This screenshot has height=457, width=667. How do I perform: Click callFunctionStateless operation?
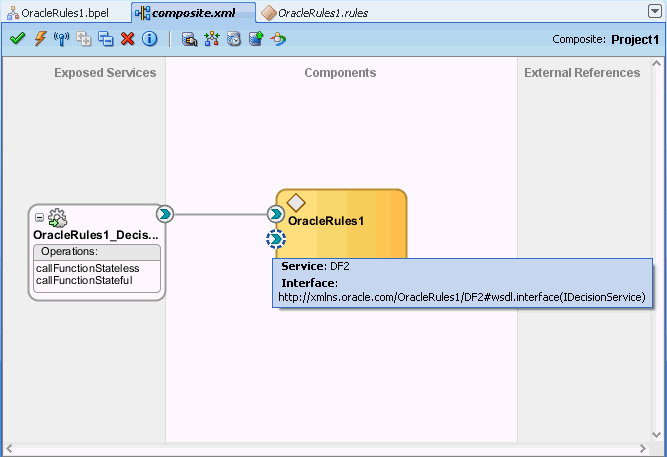[88, 268]
